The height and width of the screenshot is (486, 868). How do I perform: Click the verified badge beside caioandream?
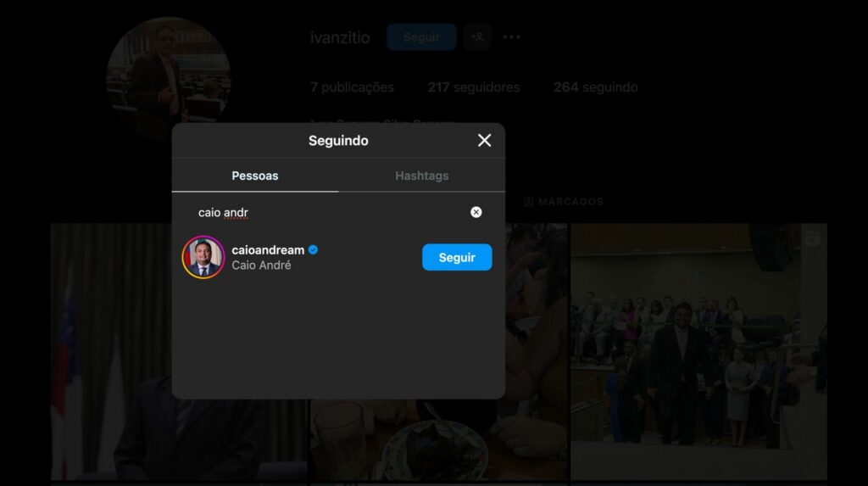pos(313,250)
